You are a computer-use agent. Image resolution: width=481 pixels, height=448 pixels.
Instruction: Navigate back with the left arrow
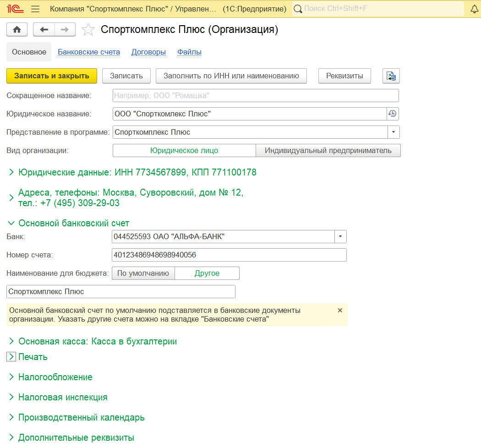tap(44, 29)
